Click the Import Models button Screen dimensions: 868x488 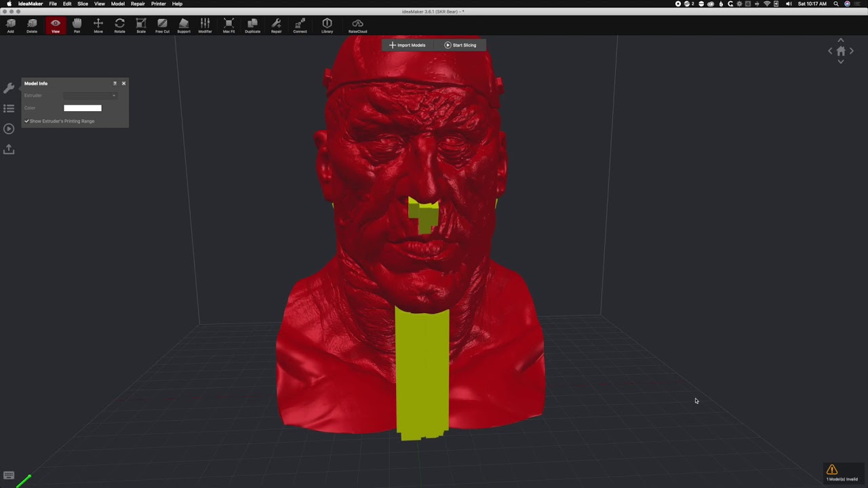[x=408, y=45]
